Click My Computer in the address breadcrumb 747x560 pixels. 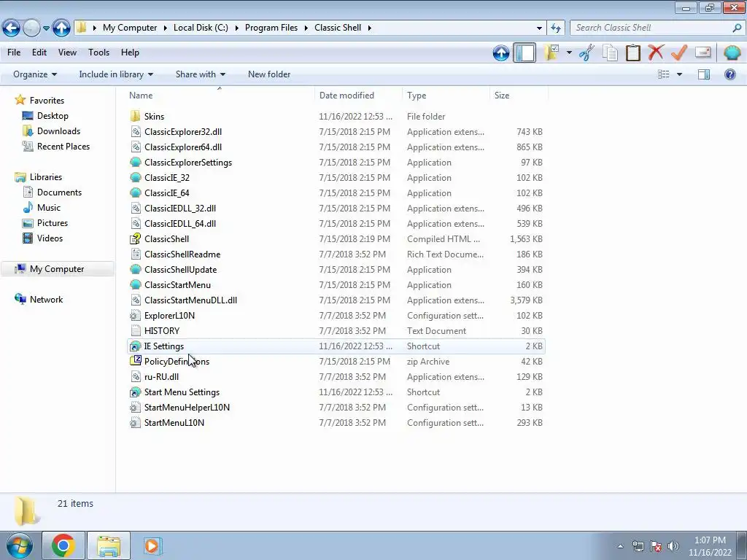pyautogui.click(x=130, y=28)
